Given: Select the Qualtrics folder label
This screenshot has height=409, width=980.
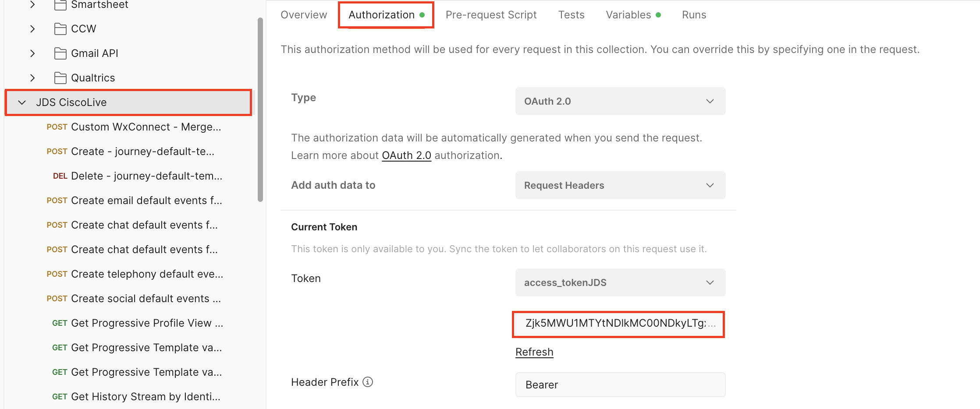Looking at the screenshot, I should [x=93, y=78].
